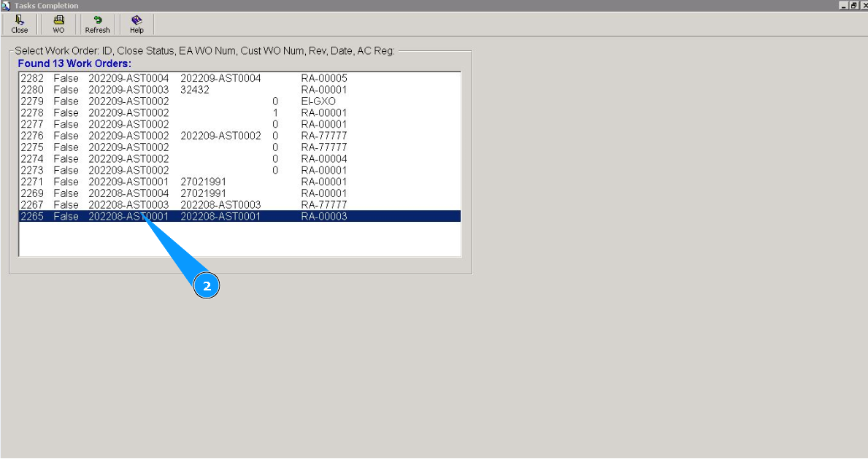The image size is (868, 459).
Task: Click the Tasks Completion title bar app icon
Action: pos(6,6)
